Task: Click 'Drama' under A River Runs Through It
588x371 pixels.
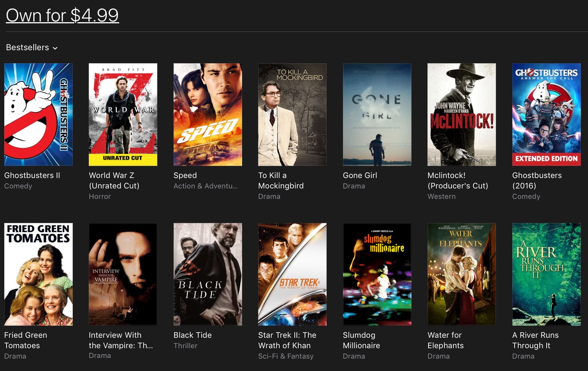Action: click(x=523, y=356)
